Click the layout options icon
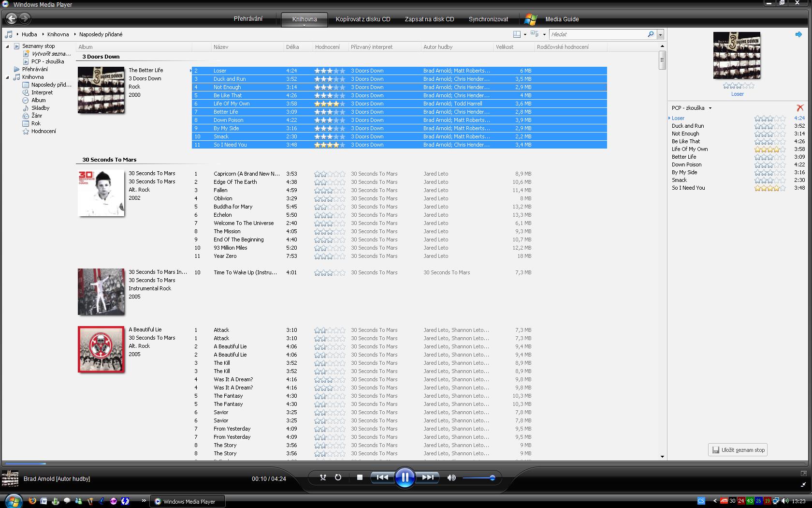 point(517,34)
